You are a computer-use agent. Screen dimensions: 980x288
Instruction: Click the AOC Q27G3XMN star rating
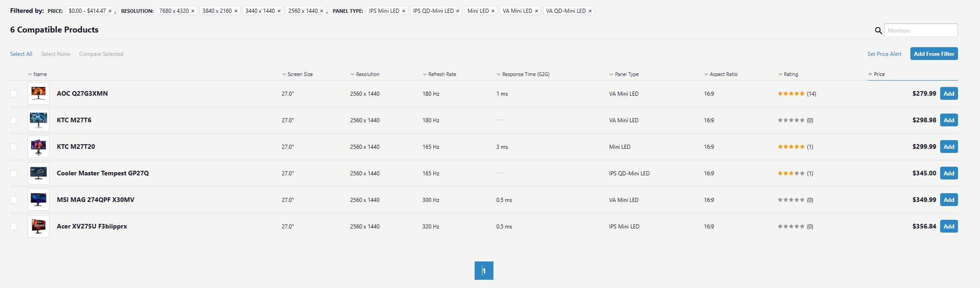pyautogui.click(x=791, y=94)
